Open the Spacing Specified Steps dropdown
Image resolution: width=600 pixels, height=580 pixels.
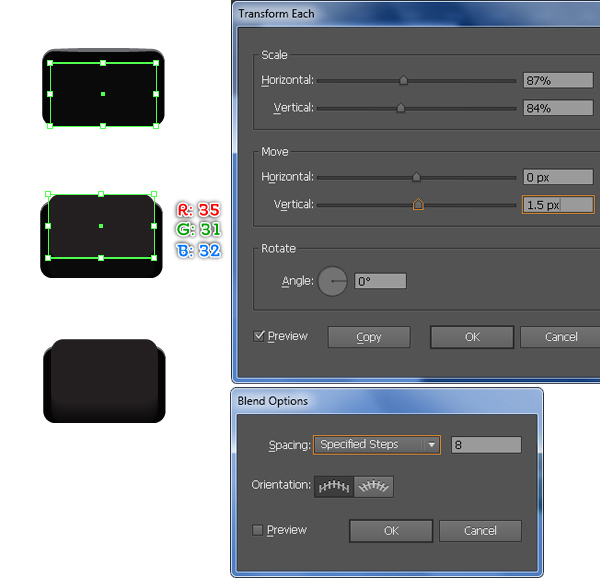click(377, 445)
